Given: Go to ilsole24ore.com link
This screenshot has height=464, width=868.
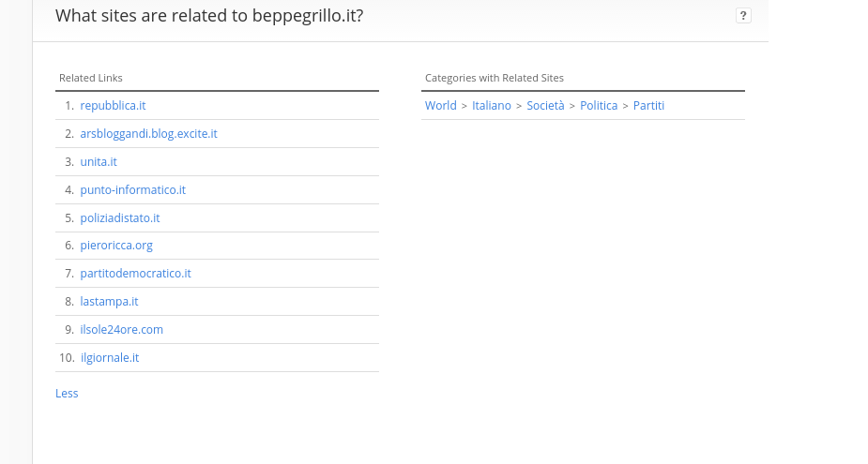Looking at the screenshot, I should coord(121,330).
